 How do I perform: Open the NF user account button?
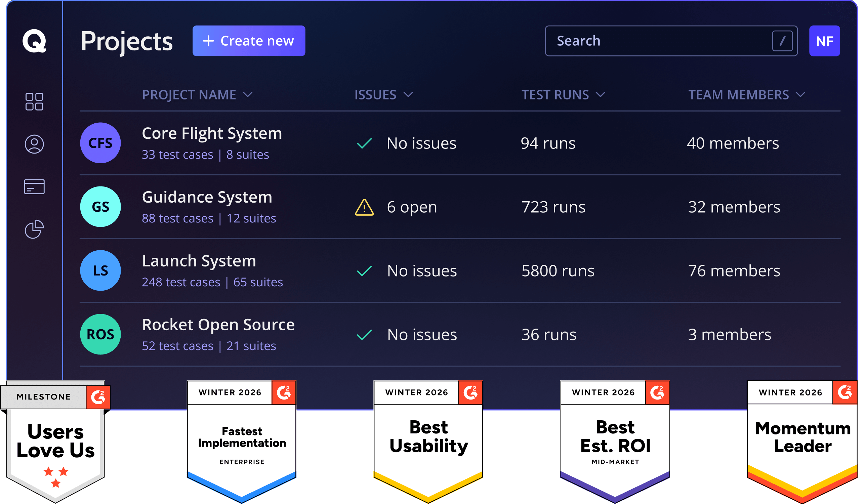click(x=824, y=41)
